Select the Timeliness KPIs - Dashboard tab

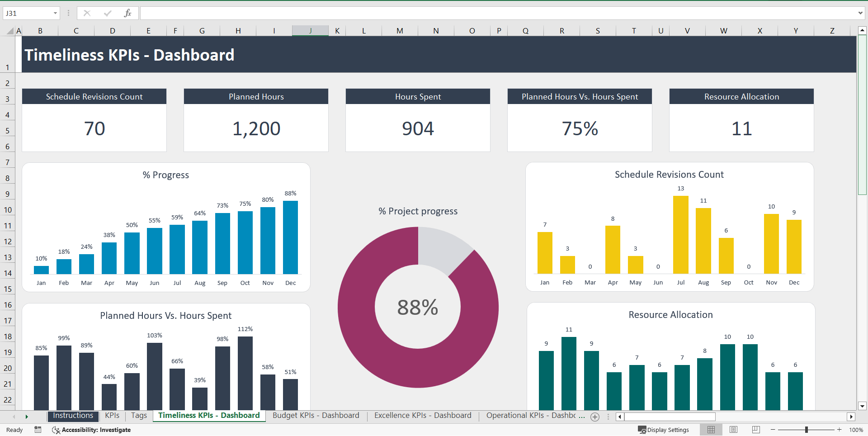point(209,416)
